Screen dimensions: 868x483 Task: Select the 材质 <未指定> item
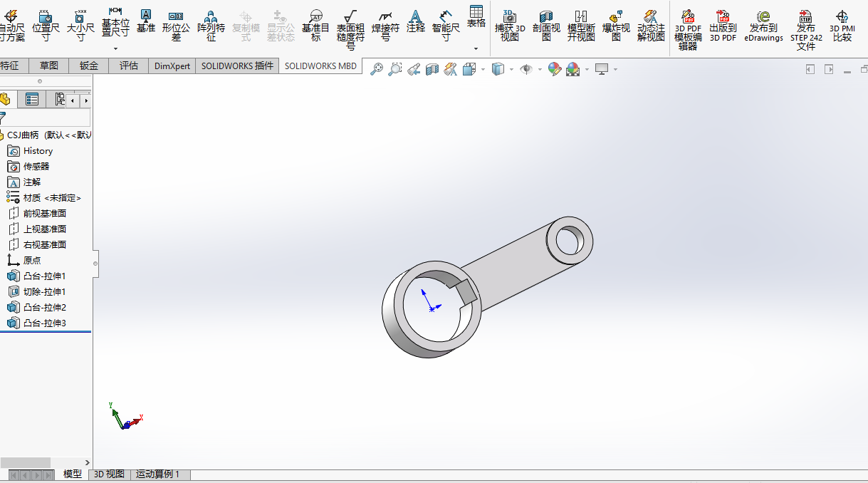click(x=44, y=198)
